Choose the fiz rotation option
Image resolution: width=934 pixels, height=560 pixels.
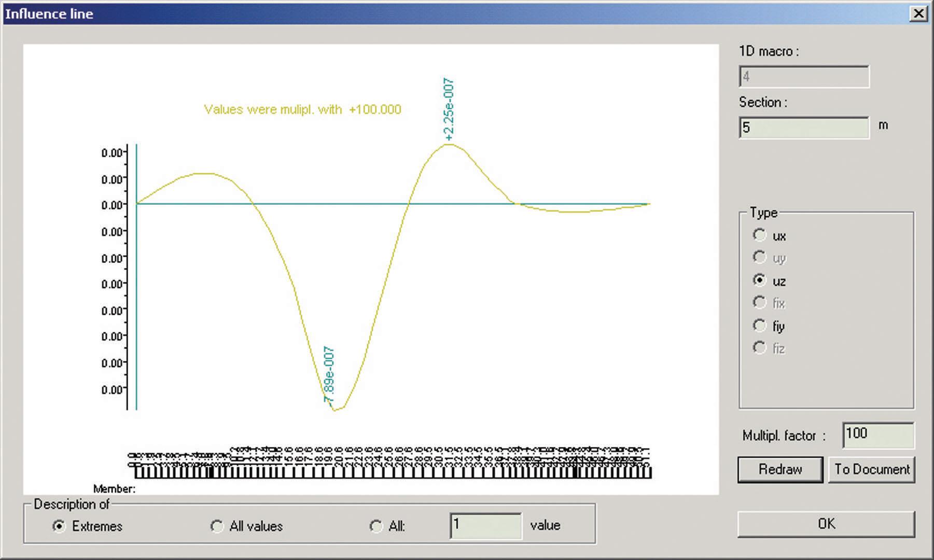(760, 348)
